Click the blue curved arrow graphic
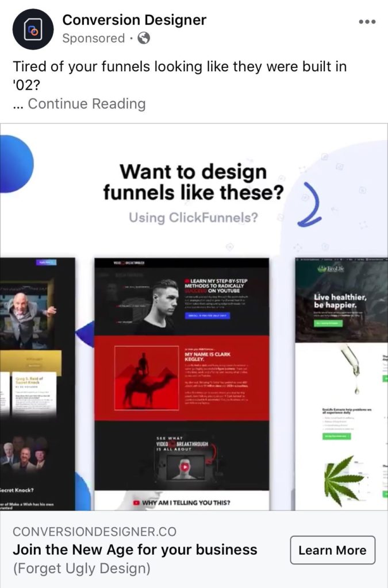The image size is (388, 588). point(310,205)
